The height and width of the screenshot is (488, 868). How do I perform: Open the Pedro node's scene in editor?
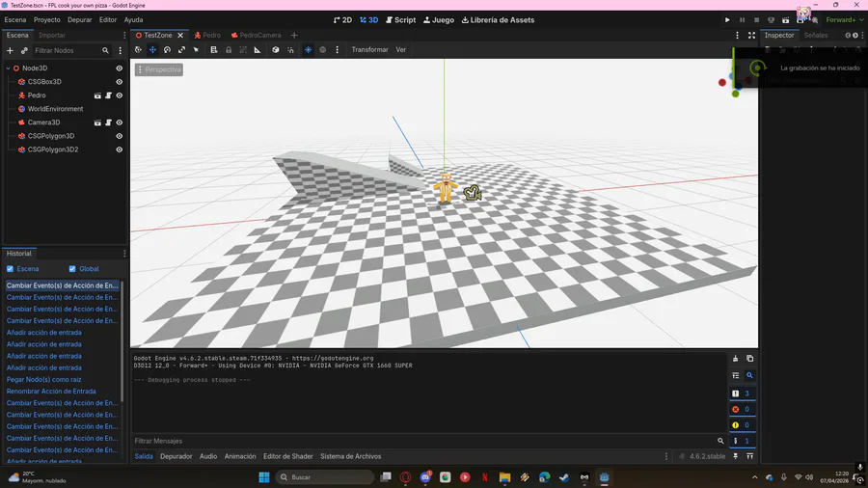[x=97, y=95]
